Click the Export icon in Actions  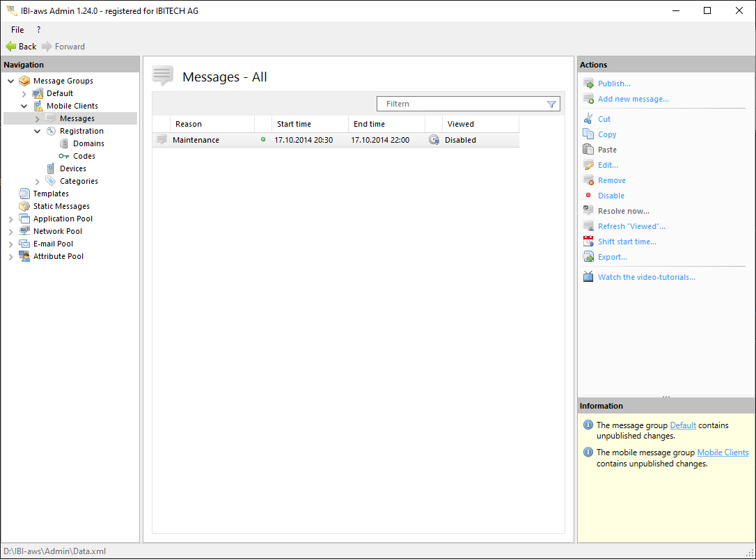click(588, 257)
